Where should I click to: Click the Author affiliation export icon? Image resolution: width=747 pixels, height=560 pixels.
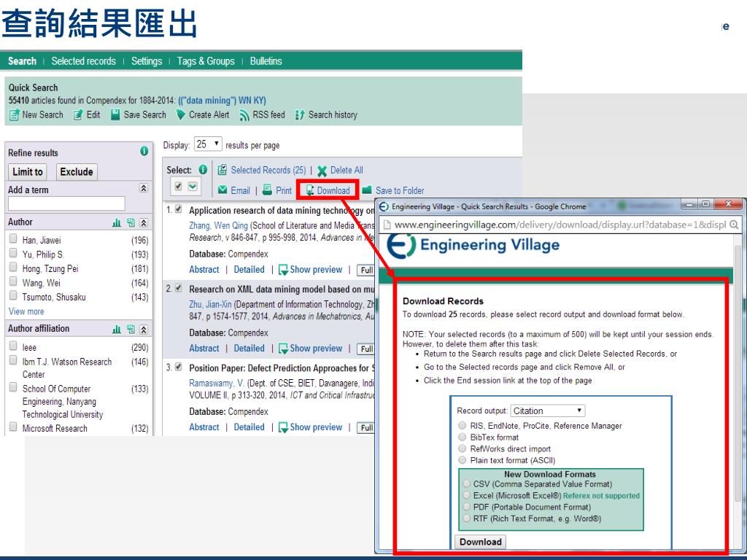tap(131, 329)
